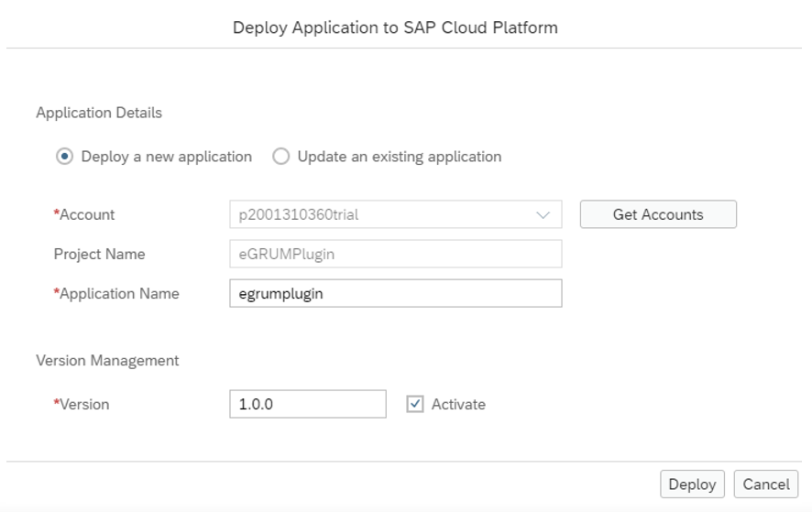Open the Account dropdown arrow
Screen dimensions: 812x512
543,215
